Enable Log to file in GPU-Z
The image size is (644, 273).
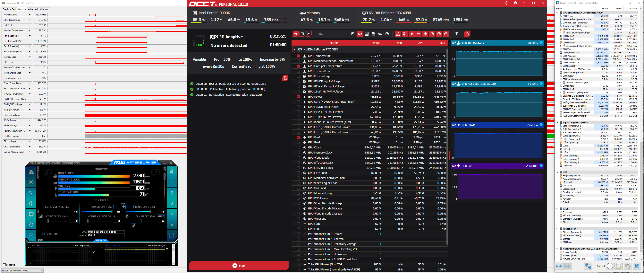click(4, 265)
